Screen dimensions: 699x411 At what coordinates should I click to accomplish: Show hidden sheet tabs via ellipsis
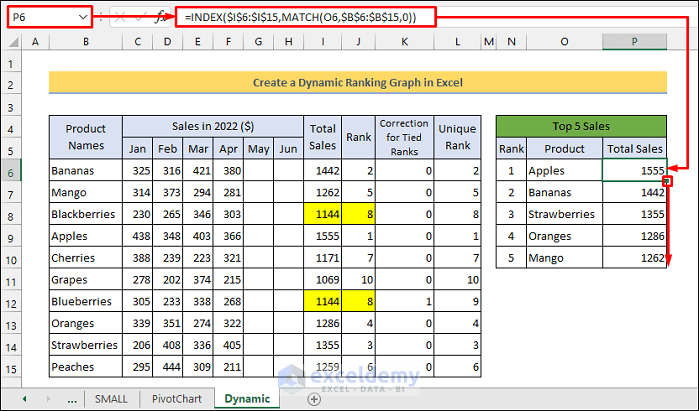pyautogui.click(x=72, y=399)
